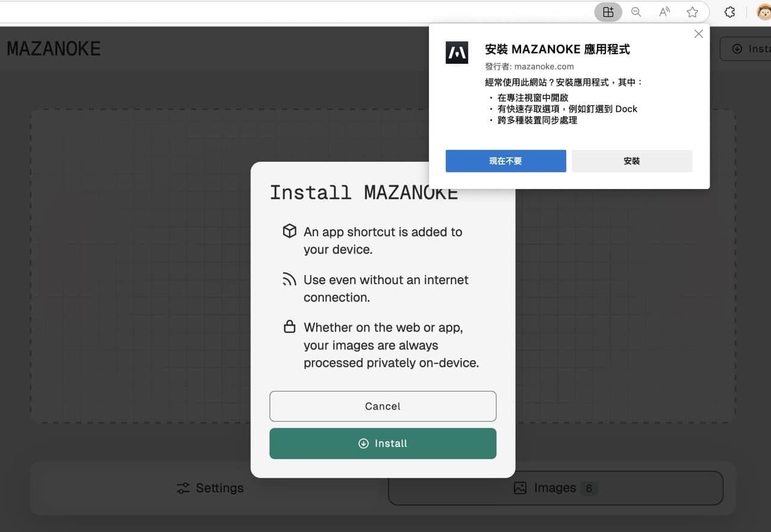Click the 安裝 button in browser popup
Viewport: 771px width, 532px height.
[632, 161]
